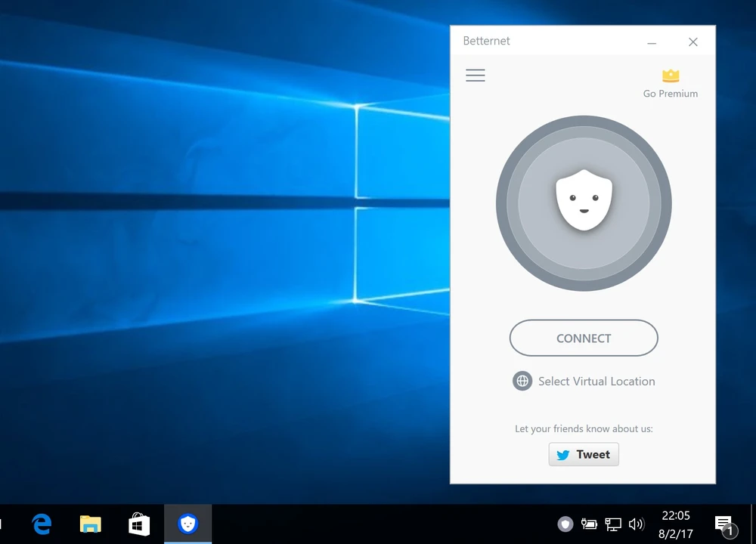Click the gold crown Premium icon
The image size is (756, 544).
tap(671, 76)
